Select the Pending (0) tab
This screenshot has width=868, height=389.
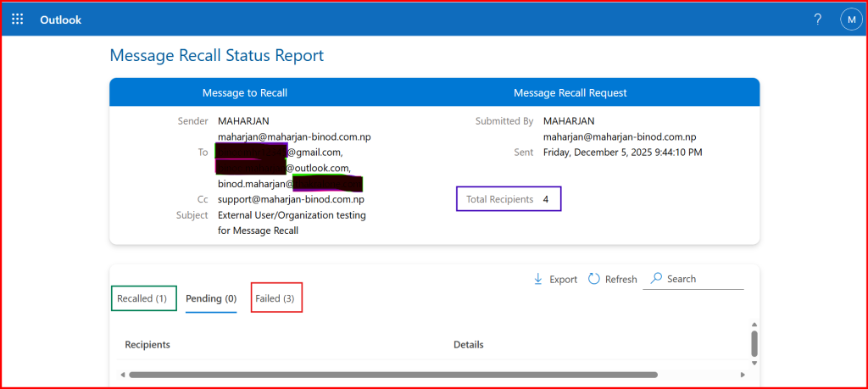pos(211,298)
